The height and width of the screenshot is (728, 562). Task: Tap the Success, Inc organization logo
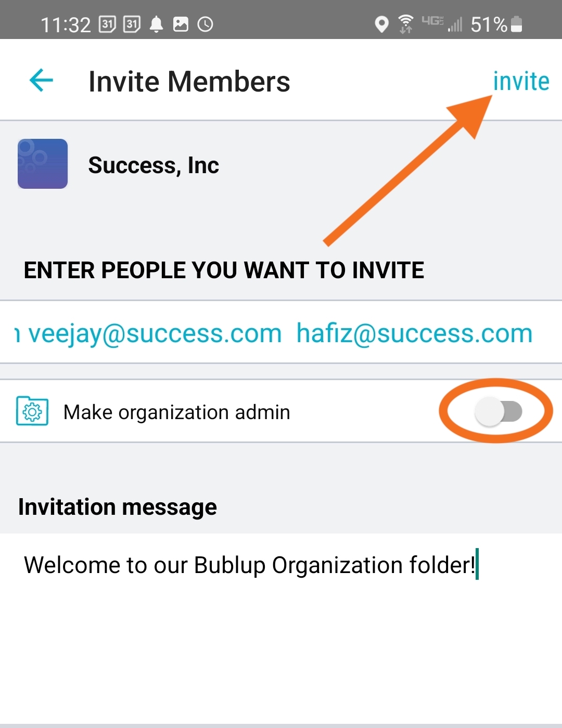tap(43, 164)
